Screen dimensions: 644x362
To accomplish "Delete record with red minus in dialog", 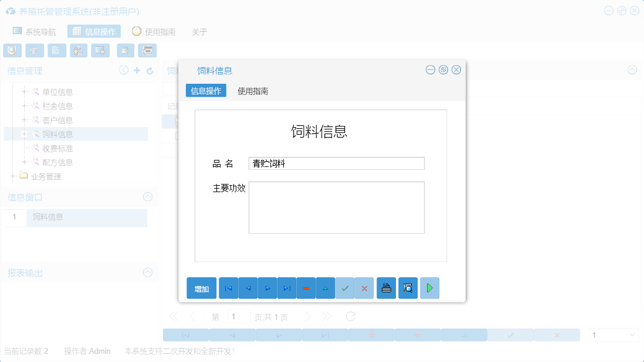I will tap(306, 288).
